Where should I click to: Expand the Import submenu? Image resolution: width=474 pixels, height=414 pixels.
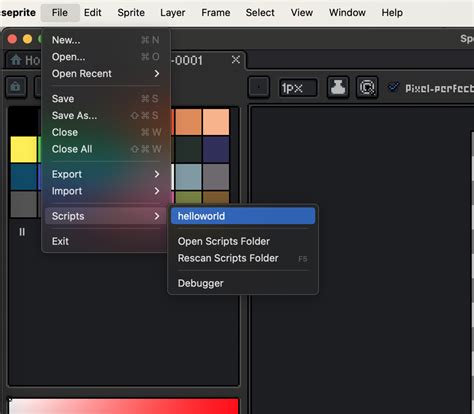(x=106, y=191)
